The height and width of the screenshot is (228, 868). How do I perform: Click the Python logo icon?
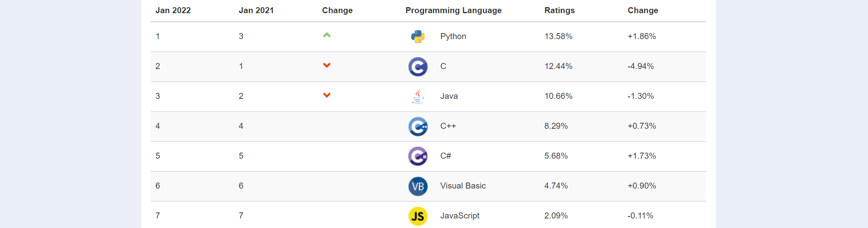click(418, 37)
